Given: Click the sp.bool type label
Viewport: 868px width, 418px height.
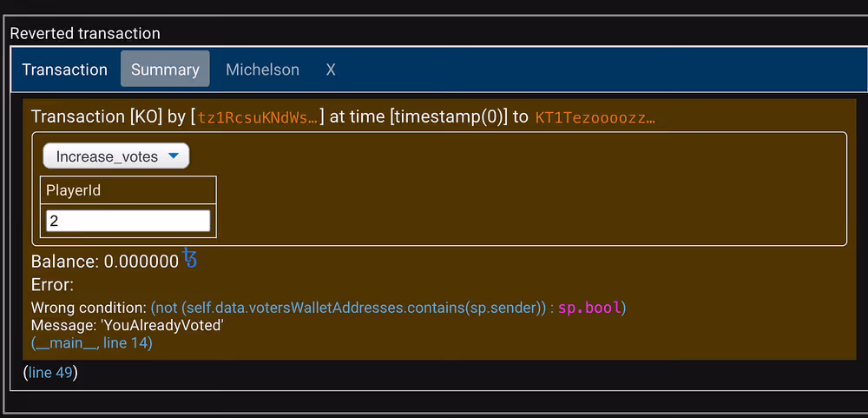Looking at the screenshot, I should pyautogui.click(x=591, y=308).
